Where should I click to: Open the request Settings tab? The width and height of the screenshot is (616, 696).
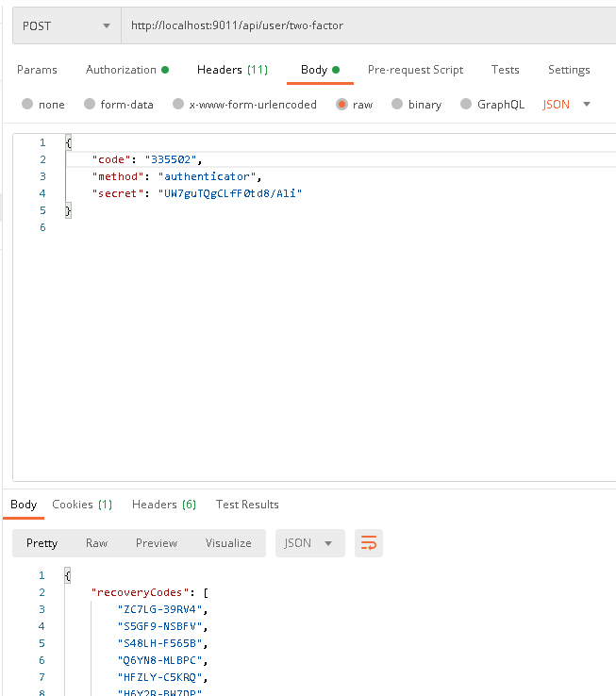(569, 70)
